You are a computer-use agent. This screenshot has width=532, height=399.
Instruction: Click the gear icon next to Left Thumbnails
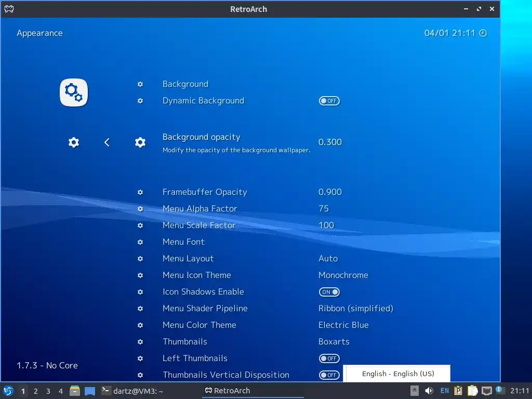coord(140,358)
